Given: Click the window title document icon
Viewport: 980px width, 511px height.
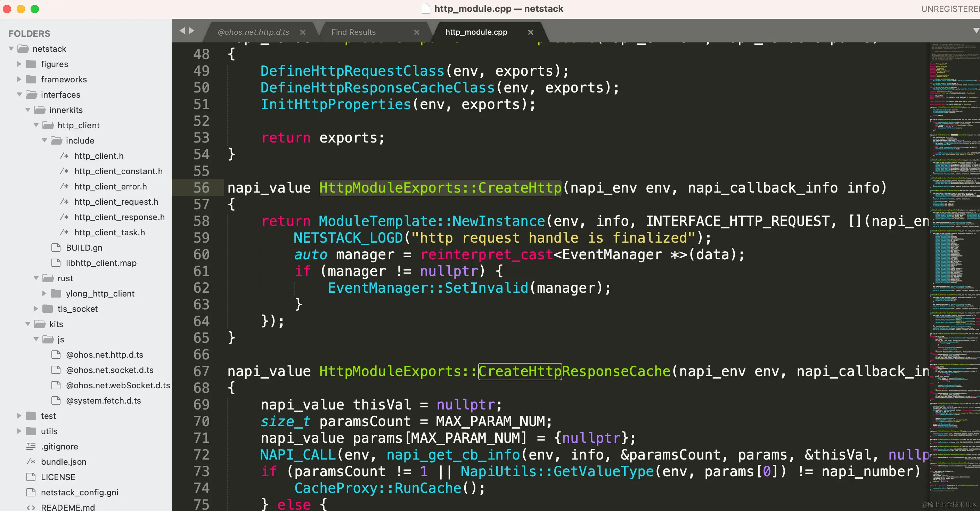Looking at the screenshot, I should (x=426, y=8).
